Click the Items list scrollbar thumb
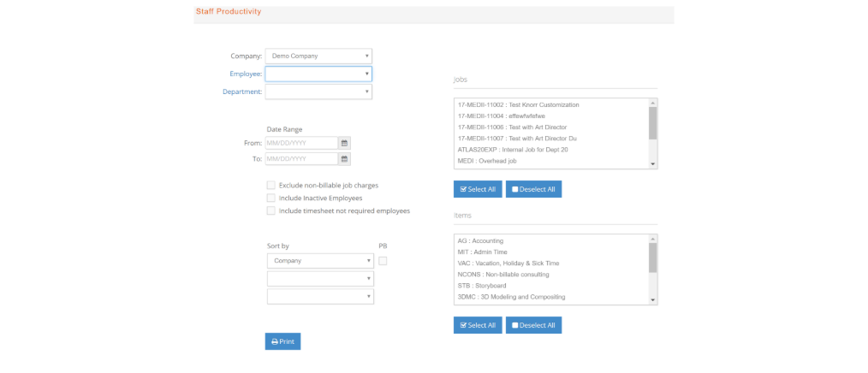 (652, 258)
